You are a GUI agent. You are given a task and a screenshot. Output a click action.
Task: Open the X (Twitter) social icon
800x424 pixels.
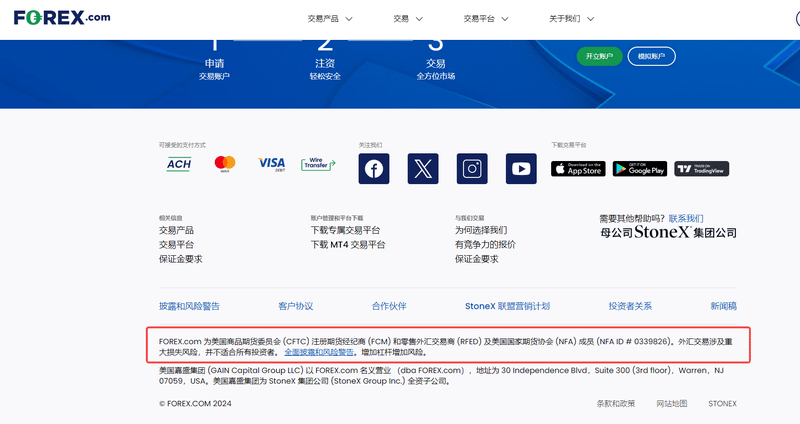point(423,168)
